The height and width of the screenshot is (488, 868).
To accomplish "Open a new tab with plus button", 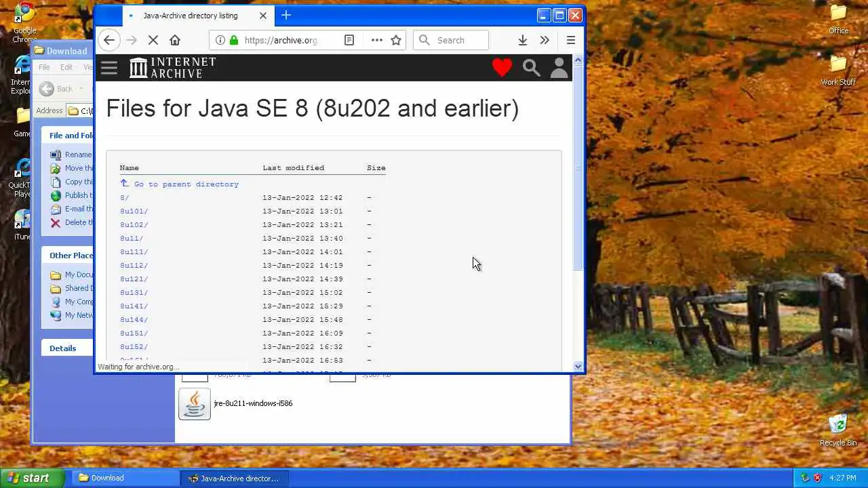I will pyautogui.click(x=286, y=15).
